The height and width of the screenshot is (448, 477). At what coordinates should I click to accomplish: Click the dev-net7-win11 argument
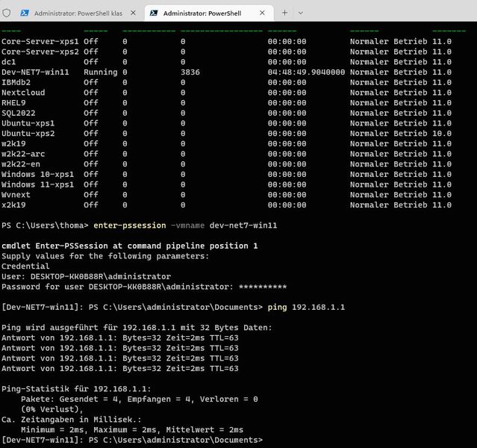[243, 225]
